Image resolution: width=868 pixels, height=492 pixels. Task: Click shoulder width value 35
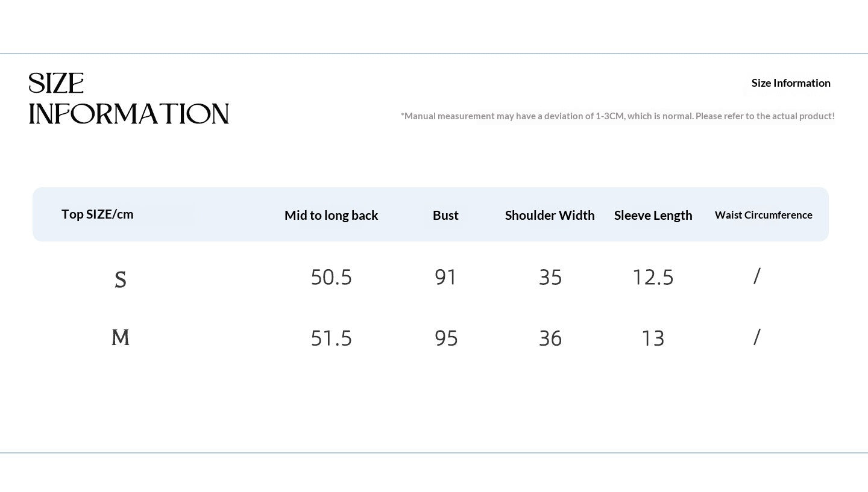(x=550, y=277)
